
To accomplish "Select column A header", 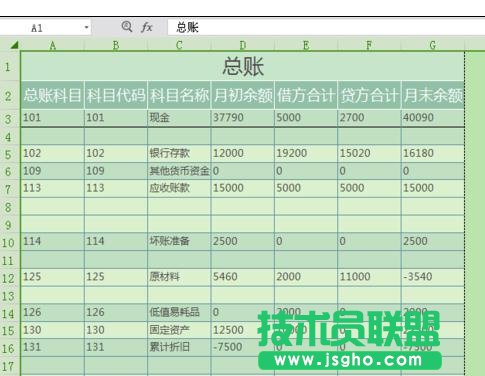I will pos(52,45).
